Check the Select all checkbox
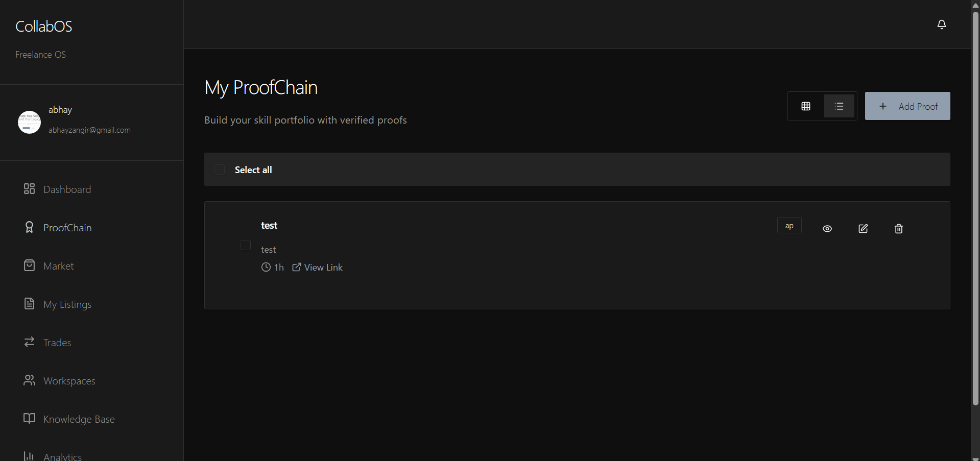This screenshot has height=461, width=980. pos(220,169)
